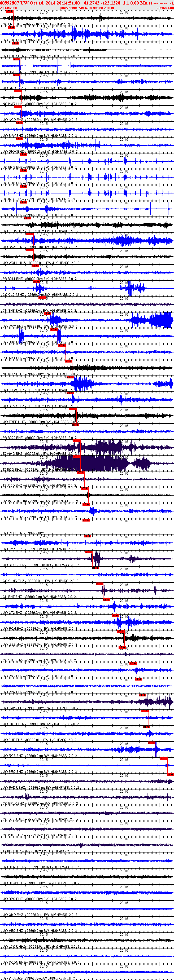Select the 'UW BRO EHZ' station label
Screen dimensions: 174x980
point(12,72)
